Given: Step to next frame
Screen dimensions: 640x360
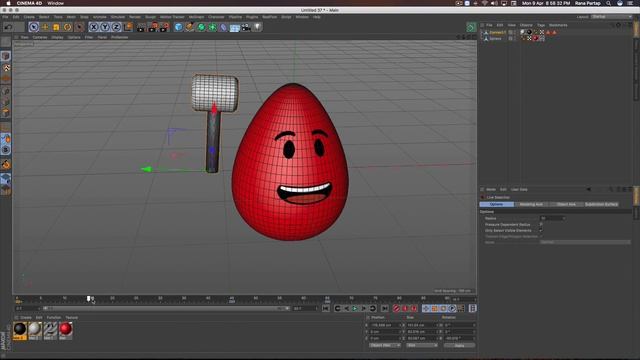Looking at the screenshot, I should tap(364, 308).
